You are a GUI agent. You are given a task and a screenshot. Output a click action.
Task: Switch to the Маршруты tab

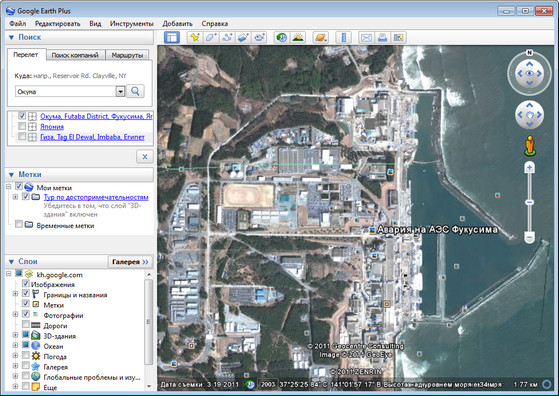[x=127, y=55]
